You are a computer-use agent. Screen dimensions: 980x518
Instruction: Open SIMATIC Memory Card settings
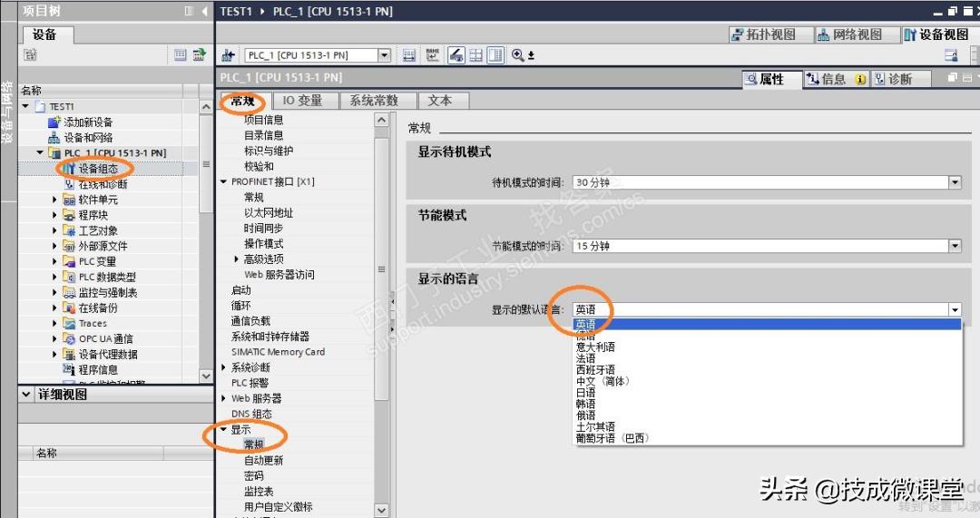[279, 352]
